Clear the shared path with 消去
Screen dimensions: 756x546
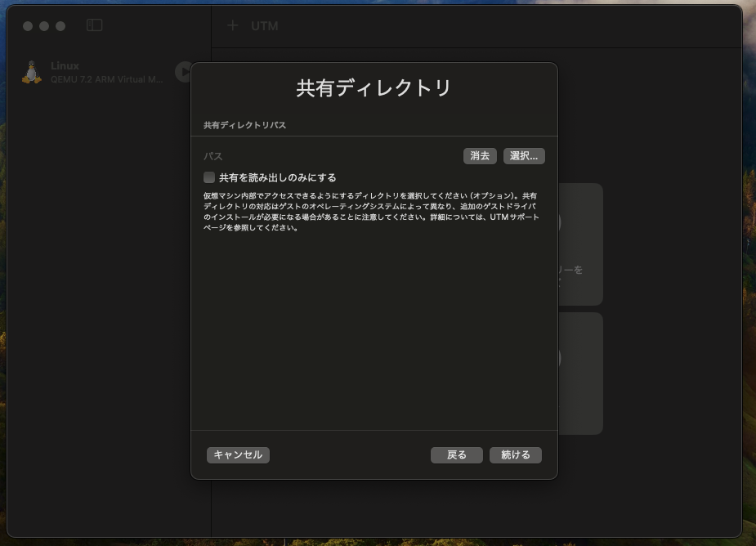tap(479, 155)
